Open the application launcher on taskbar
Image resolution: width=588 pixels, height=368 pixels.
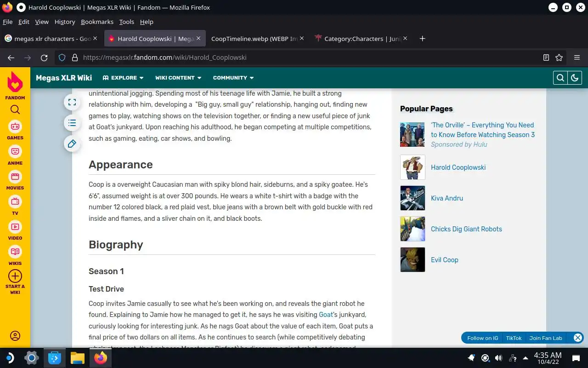click(x=9, y=358)
